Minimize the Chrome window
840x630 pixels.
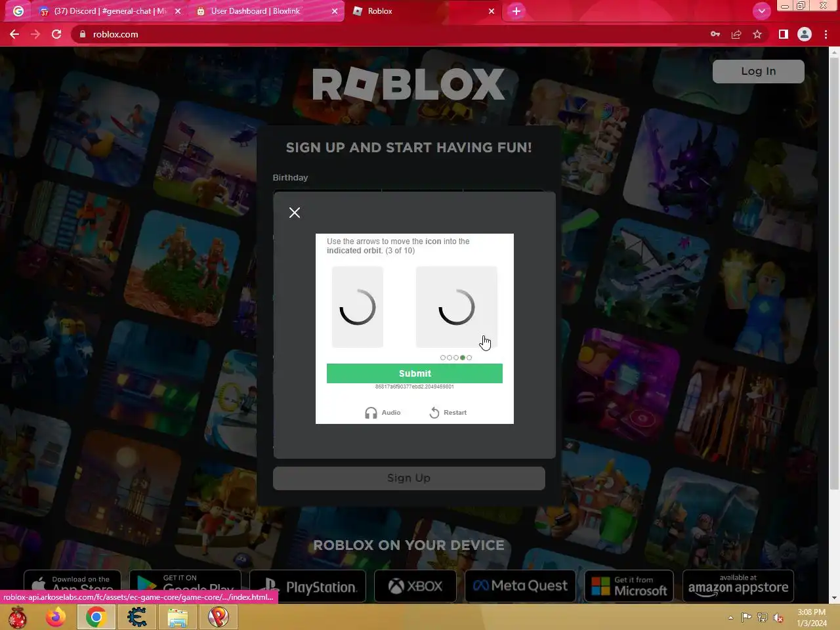click(x=784, y=5)
